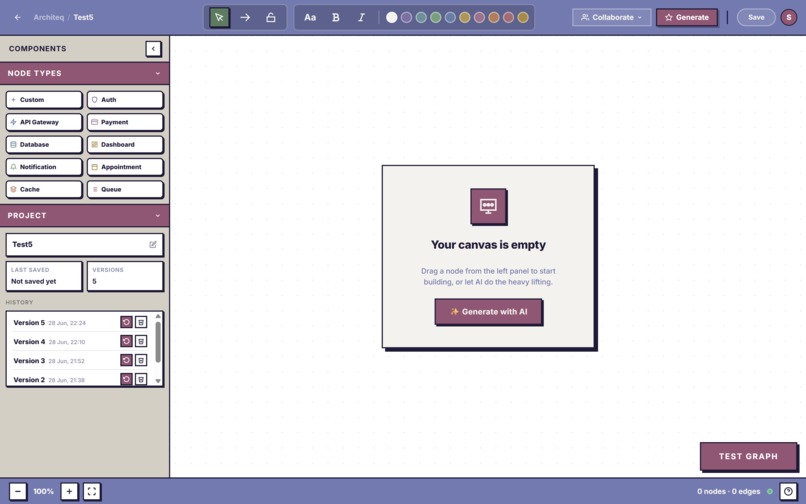Select the Database node type
Screen dimensions: 806x504
[44, 145]
